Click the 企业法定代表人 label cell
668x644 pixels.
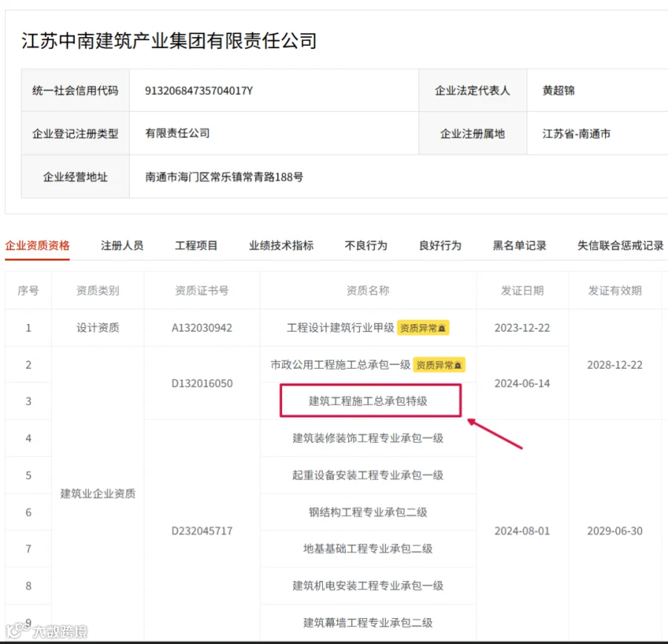click(x=473, y=91)
